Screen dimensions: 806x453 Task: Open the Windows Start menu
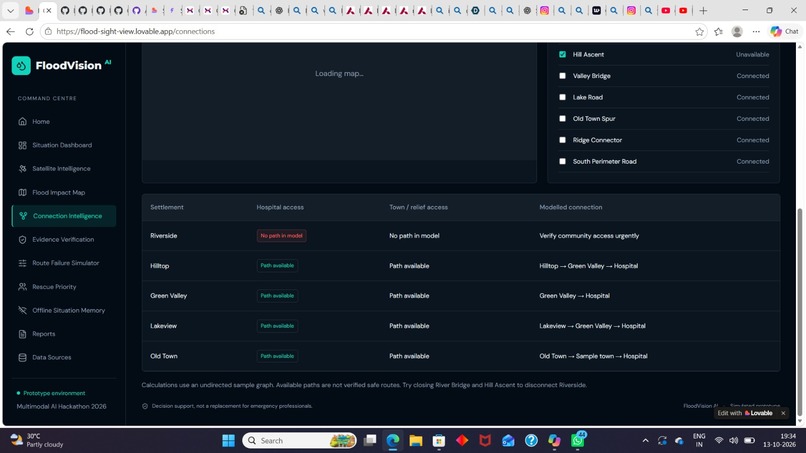(x=228, y=441)
